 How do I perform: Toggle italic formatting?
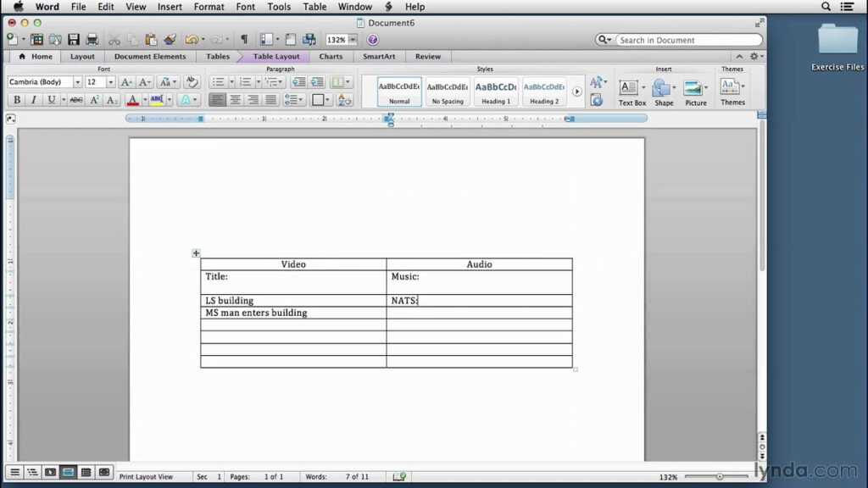pos(34,99)
